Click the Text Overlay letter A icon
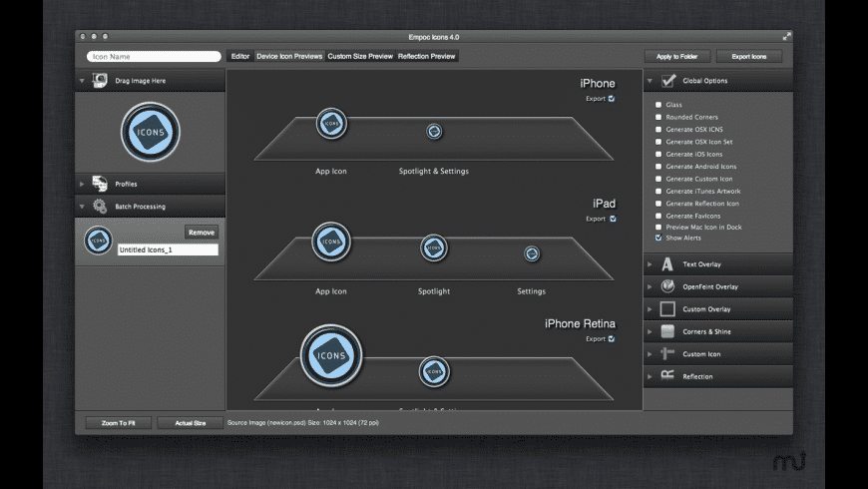 pos(667,264)
